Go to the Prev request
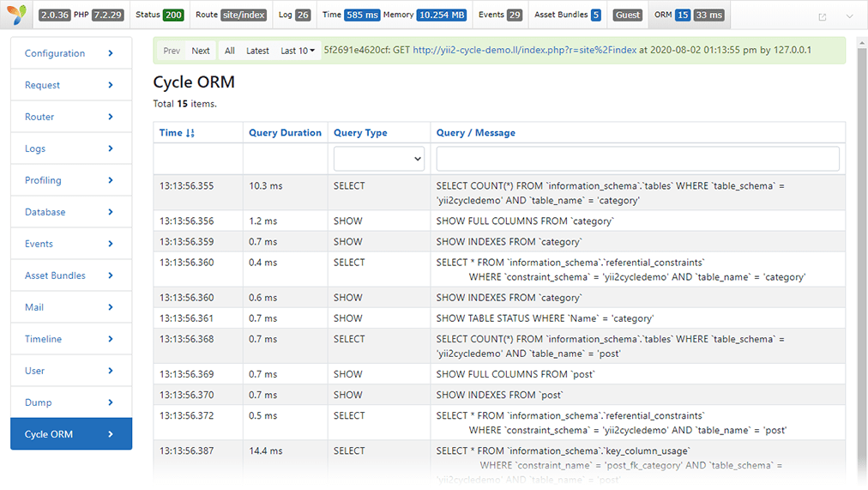The image size is (868, 490). [x=172, y=51]
